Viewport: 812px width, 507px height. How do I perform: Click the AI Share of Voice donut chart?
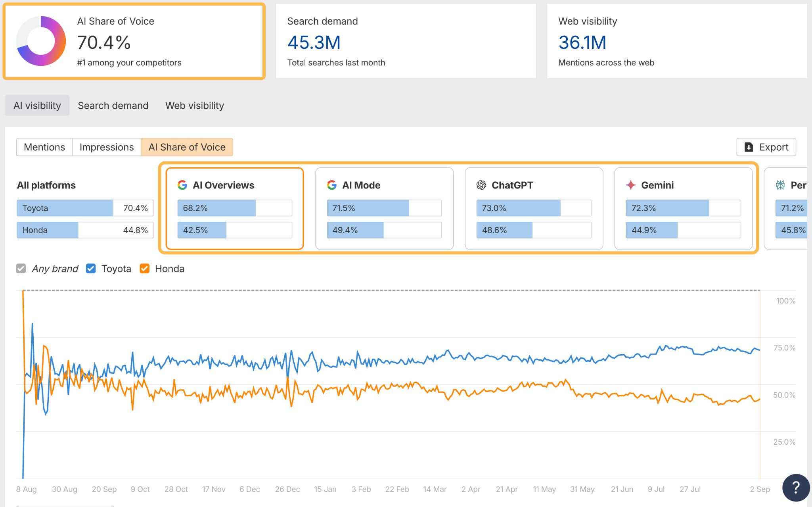coord(41,41)
